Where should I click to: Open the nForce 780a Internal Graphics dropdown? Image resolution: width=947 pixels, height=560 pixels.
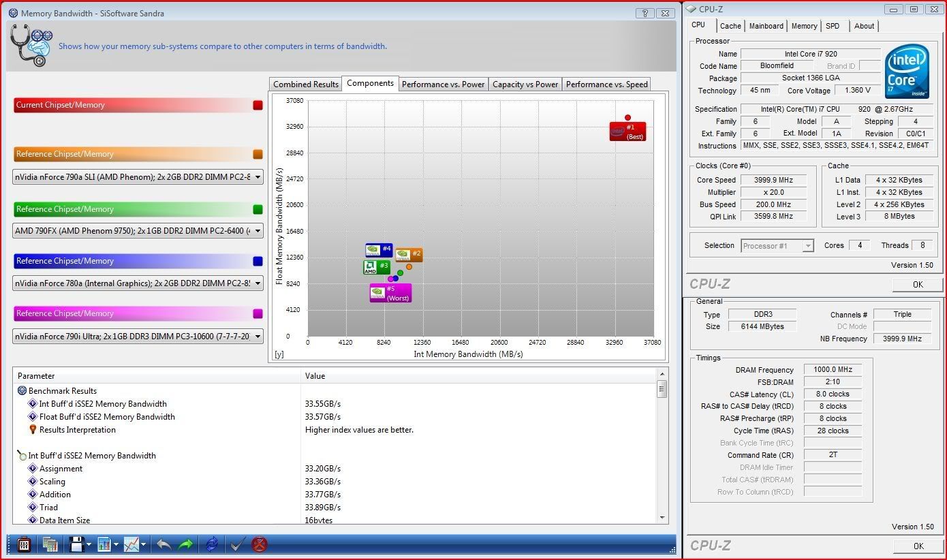click(x=138, y=283)
